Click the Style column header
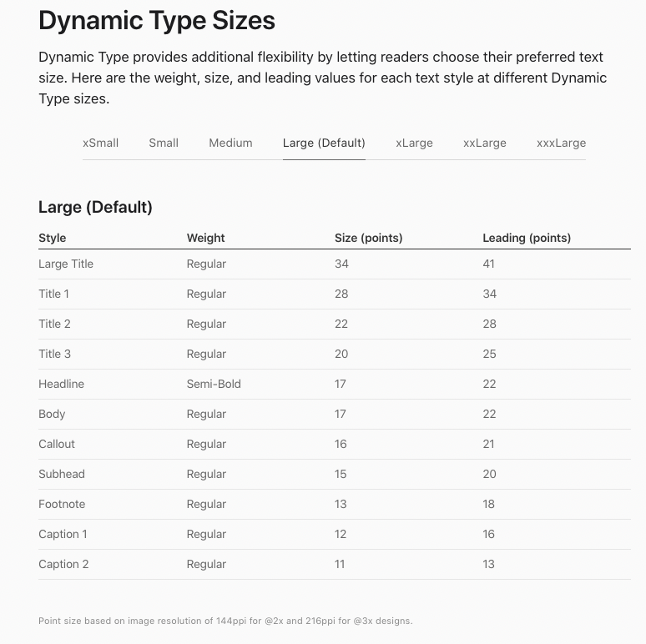This screenshot has height=644, width=646. (x=53, y=238)
